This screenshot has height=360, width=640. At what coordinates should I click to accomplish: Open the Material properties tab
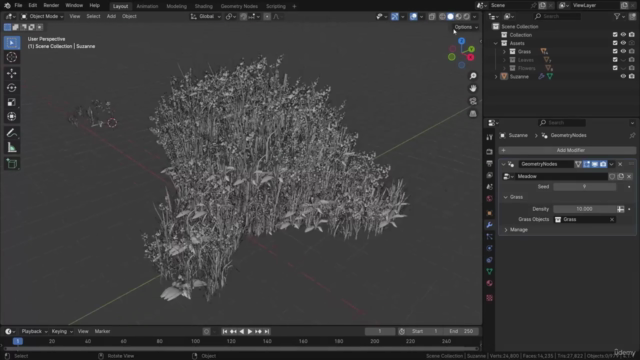pyautogui.click(x=489, y=283)
